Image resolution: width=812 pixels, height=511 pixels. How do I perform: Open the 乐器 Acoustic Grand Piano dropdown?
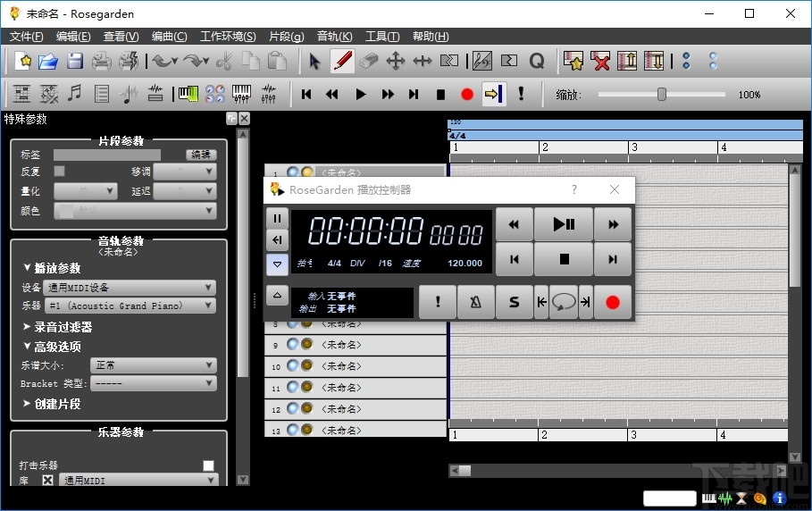129,306
